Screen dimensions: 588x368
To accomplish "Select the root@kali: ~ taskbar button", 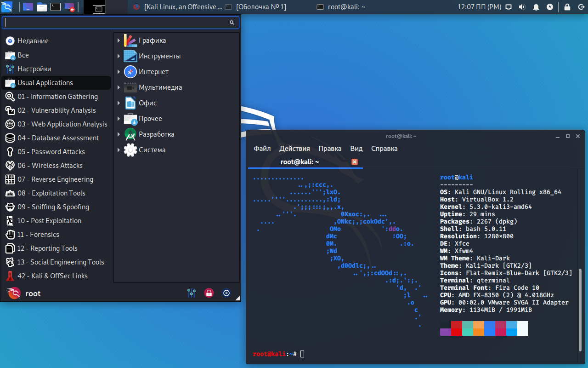I will click(341, 7).
